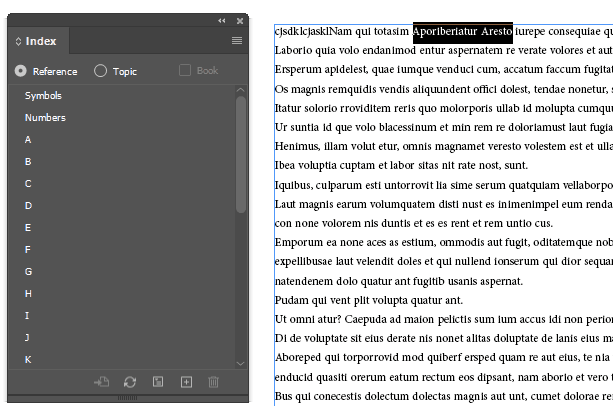Screen dimensions: 613x406
Task: Select the Reference radio button
Action: tap(21, 71)
